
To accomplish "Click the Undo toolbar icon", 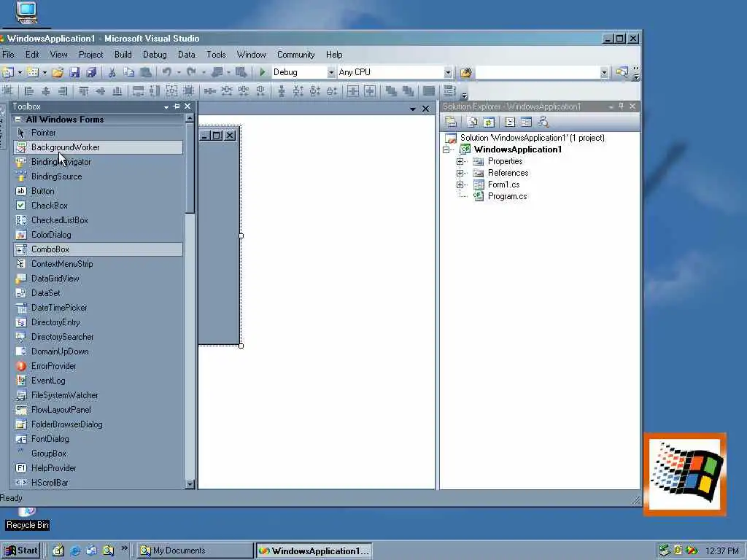I will (x=167, y=72).
